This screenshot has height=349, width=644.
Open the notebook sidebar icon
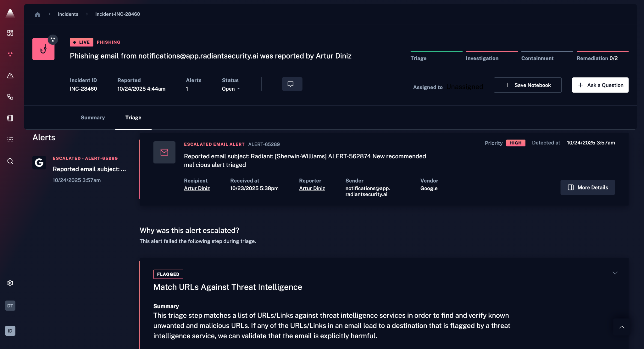10,118
